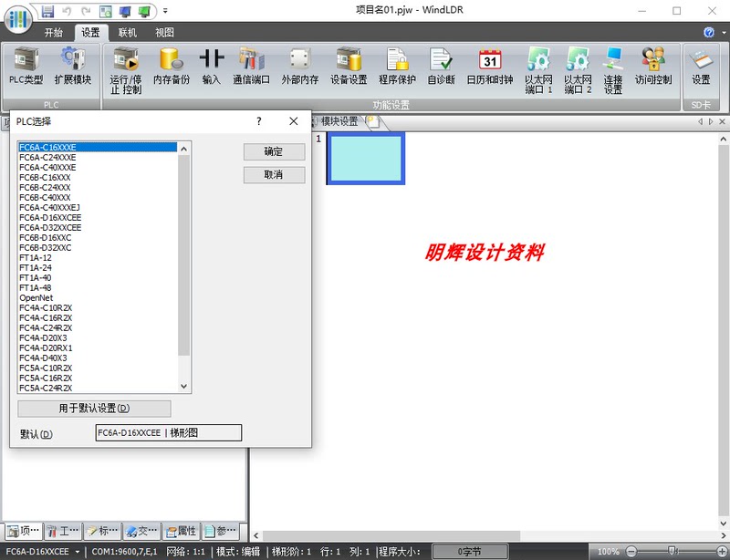This screenshot has width=730, height=560.
Task: Click the 输入 contact icon
Action: 212,66
